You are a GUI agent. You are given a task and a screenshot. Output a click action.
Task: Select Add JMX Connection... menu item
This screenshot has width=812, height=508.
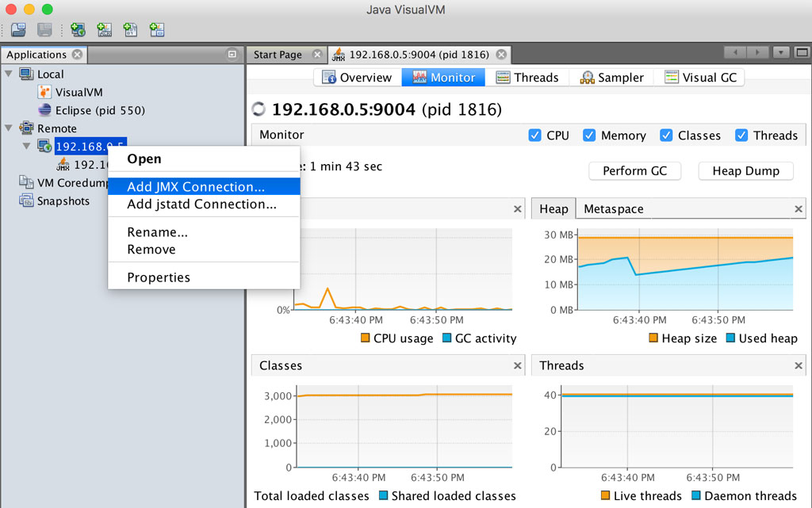(204, 186)
